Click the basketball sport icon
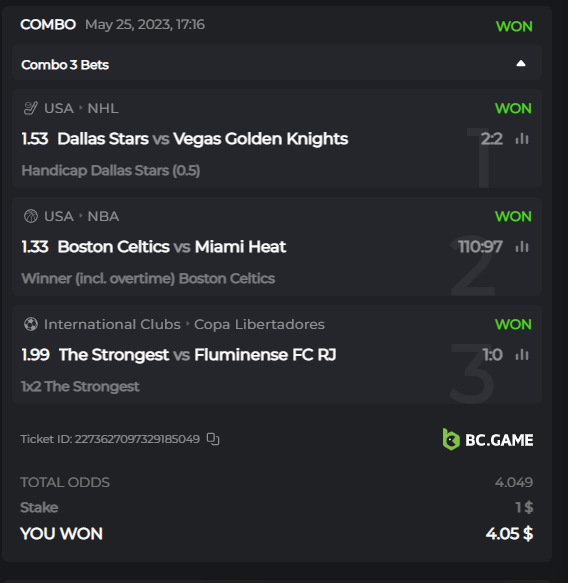 tap(30, 216)
